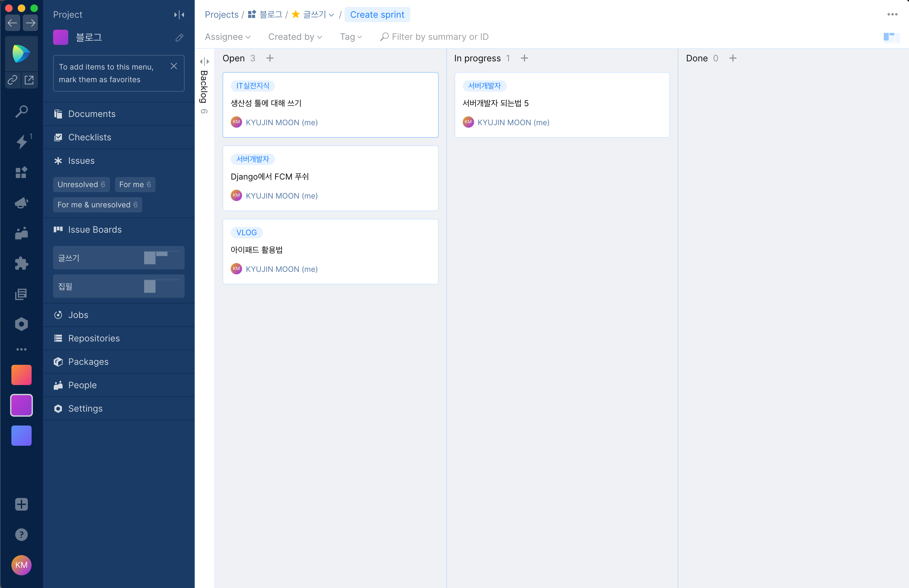This screenshot has height=588, width=909.
Task: Open Repositories in project menu
Action: (94, 338)
